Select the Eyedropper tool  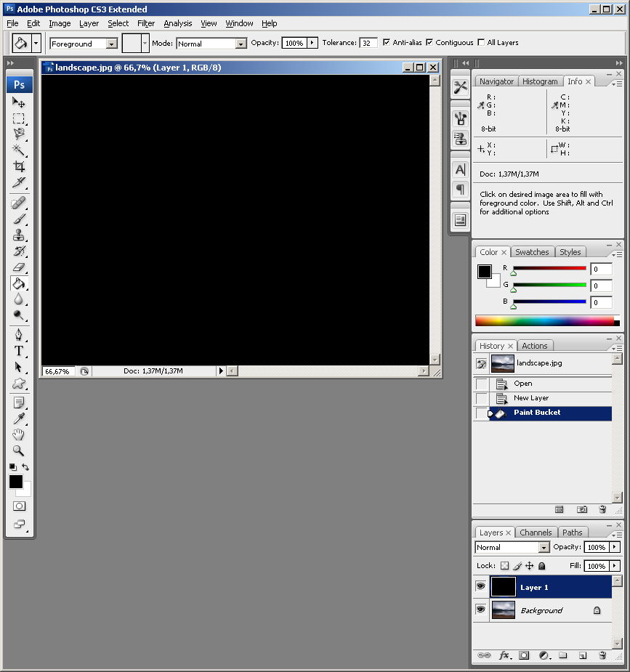pos(19,418)
